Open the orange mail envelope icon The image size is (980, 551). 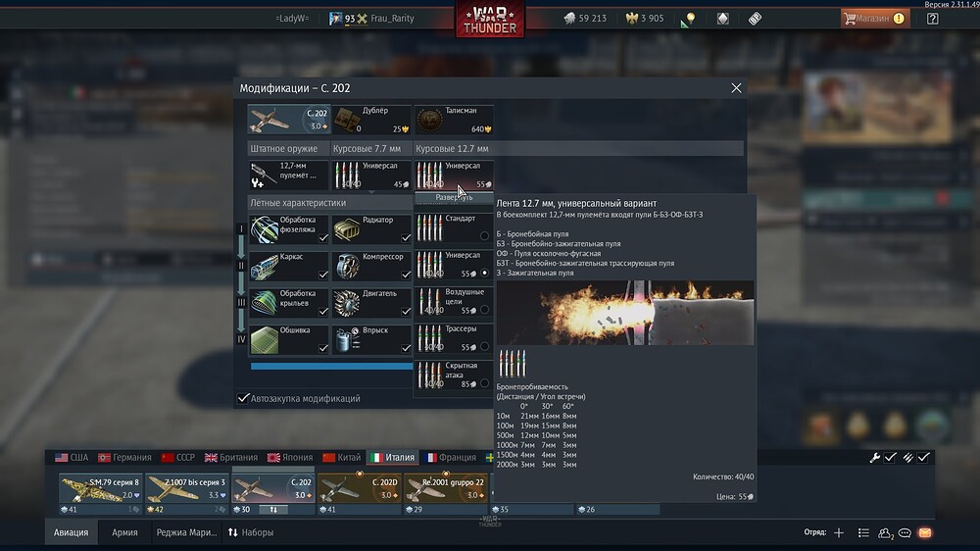[925, 533]
